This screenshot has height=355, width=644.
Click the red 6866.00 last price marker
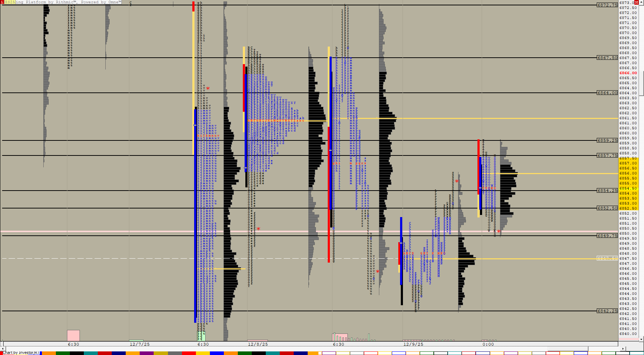click(628, 73)
